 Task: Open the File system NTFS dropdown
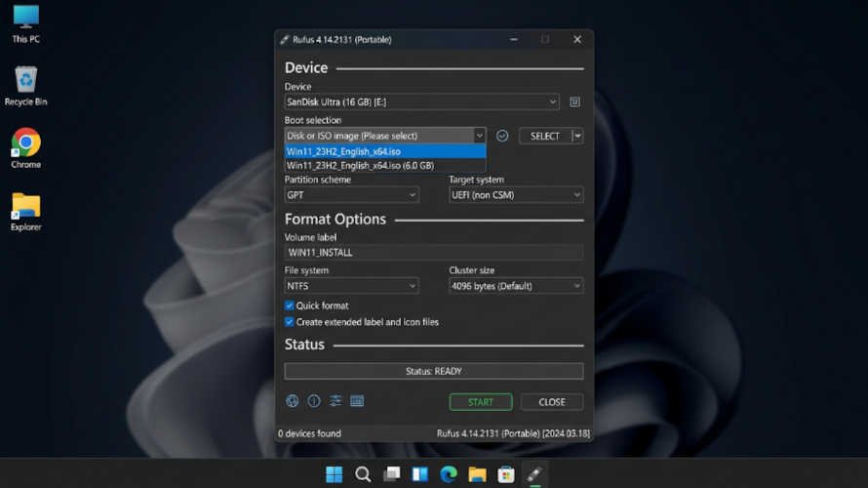pos(351,286)
